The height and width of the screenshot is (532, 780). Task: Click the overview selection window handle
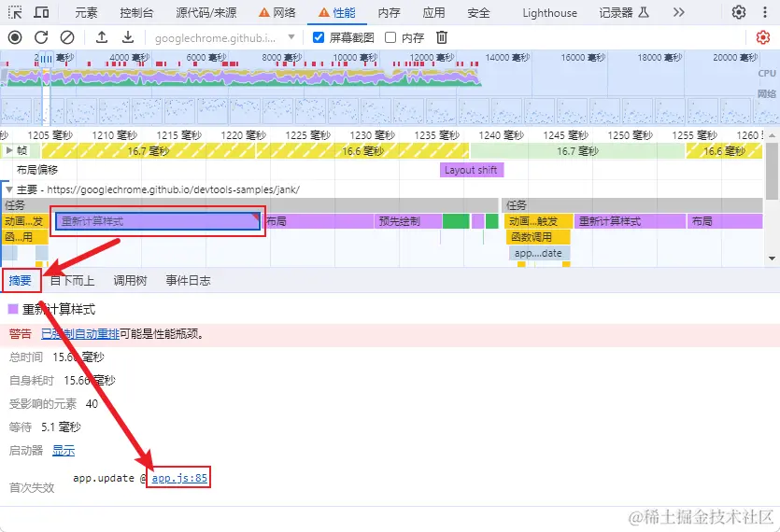[46, 59]
